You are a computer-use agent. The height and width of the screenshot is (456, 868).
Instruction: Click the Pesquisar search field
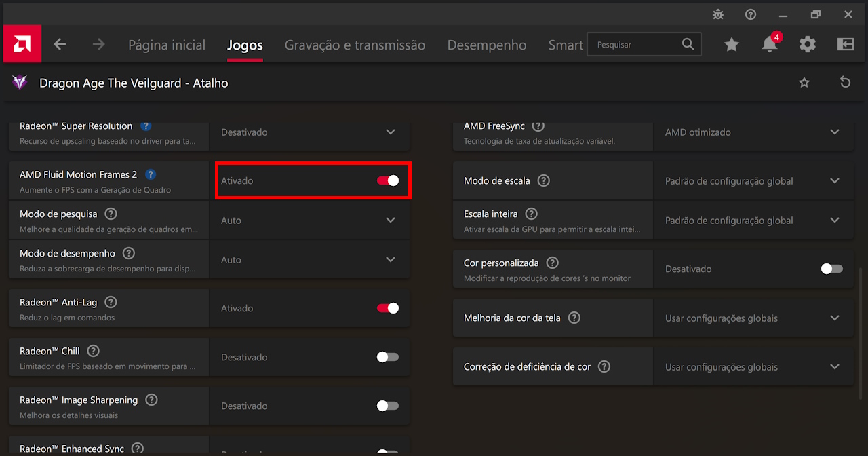point(635,45)
